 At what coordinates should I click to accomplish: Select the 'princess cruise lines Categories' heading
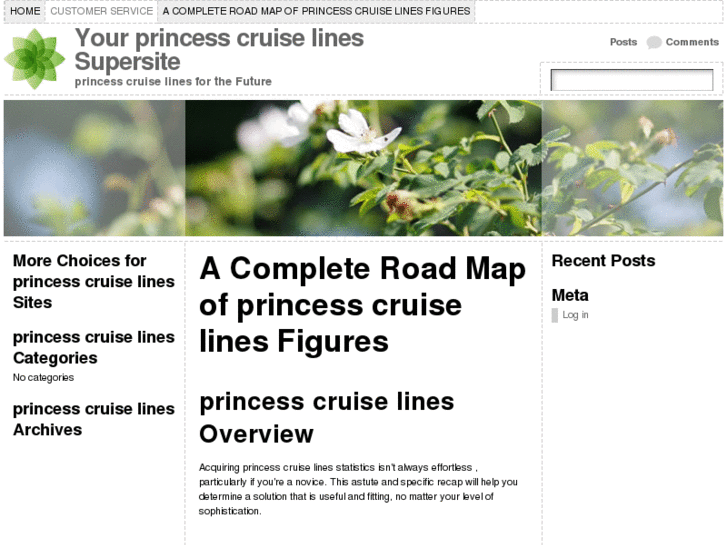(x=94, y=347)
